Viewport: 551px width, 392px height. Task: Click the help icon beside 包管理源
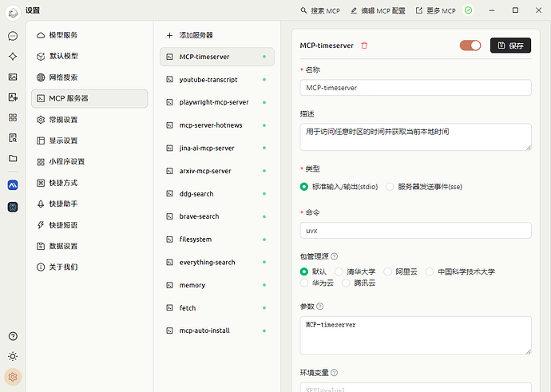coord(334,256)
